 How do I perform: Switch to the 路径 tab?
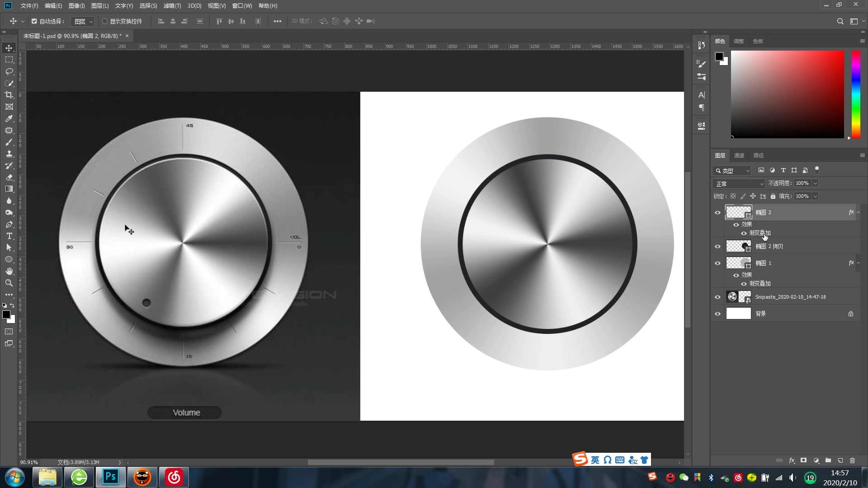click(758, 155)
